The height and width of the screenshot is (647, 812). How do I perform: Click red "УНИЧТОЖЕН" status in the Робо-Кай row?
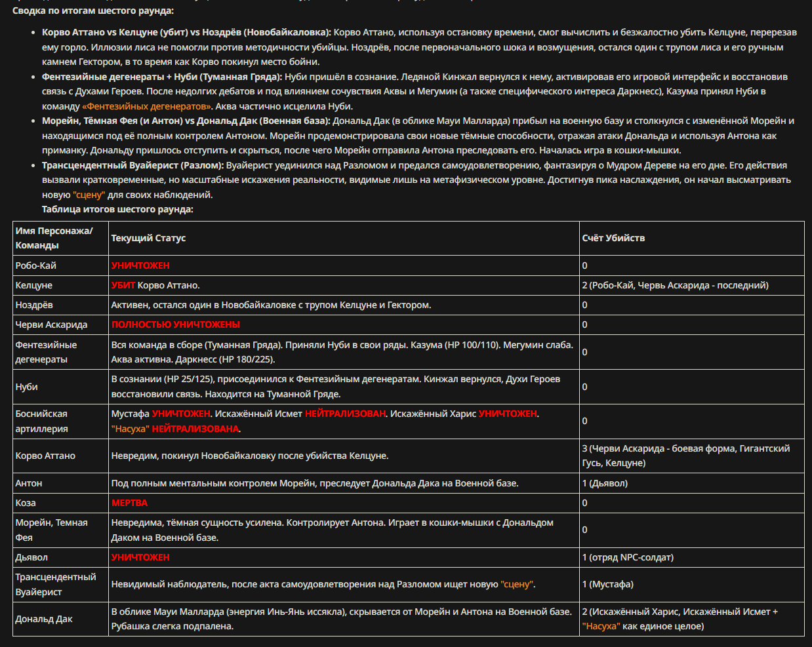click(140, 265)
